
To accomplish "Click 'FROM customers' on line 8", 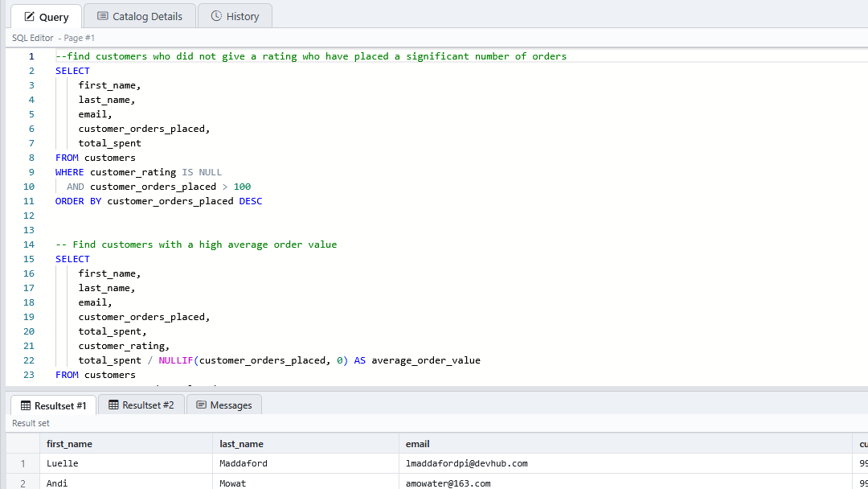I will click(x=95, y=158).
